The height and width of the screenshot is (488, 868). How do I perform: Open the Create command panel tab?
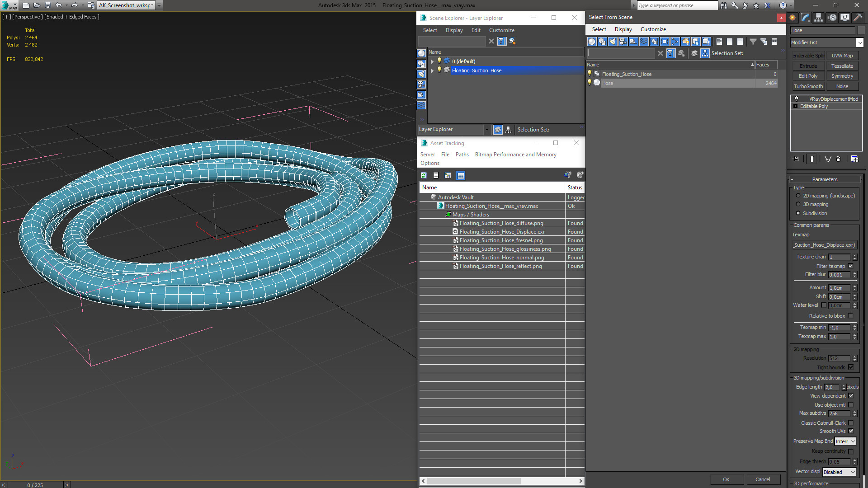pyautogui.click(x=793, y=18)
